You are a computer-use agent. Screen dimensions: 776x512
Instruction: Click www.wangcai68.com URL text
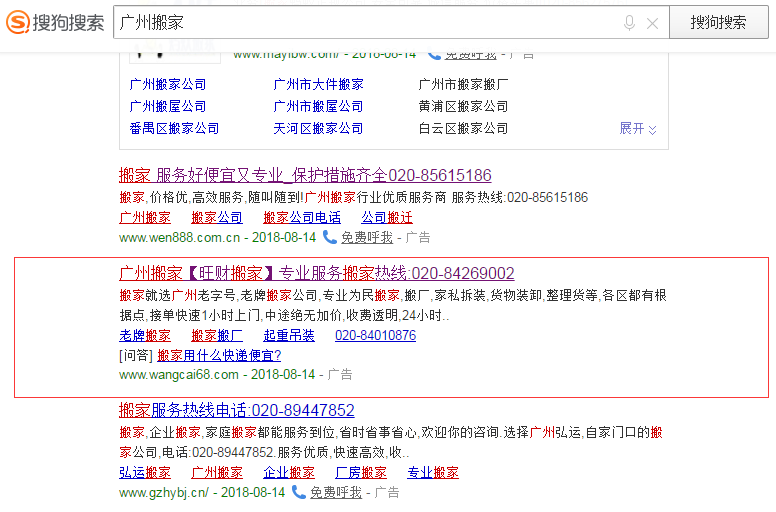tap(179, 374)
